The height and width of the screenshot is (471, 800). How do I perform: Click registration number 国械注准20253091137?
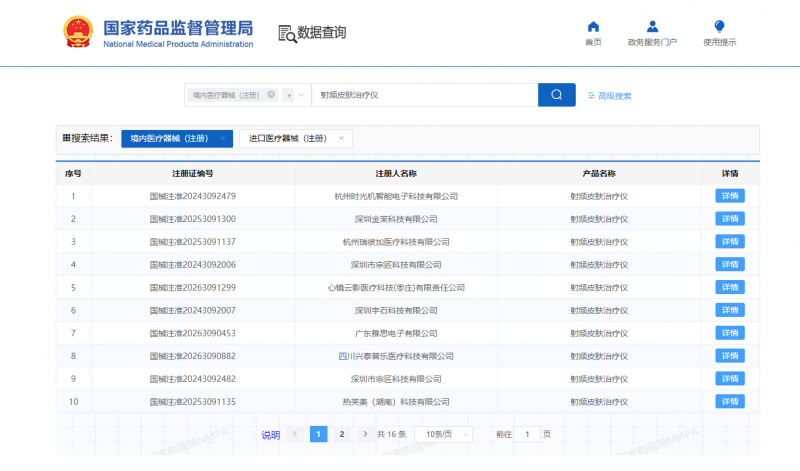pyautogui.click(x=192, y=242)
